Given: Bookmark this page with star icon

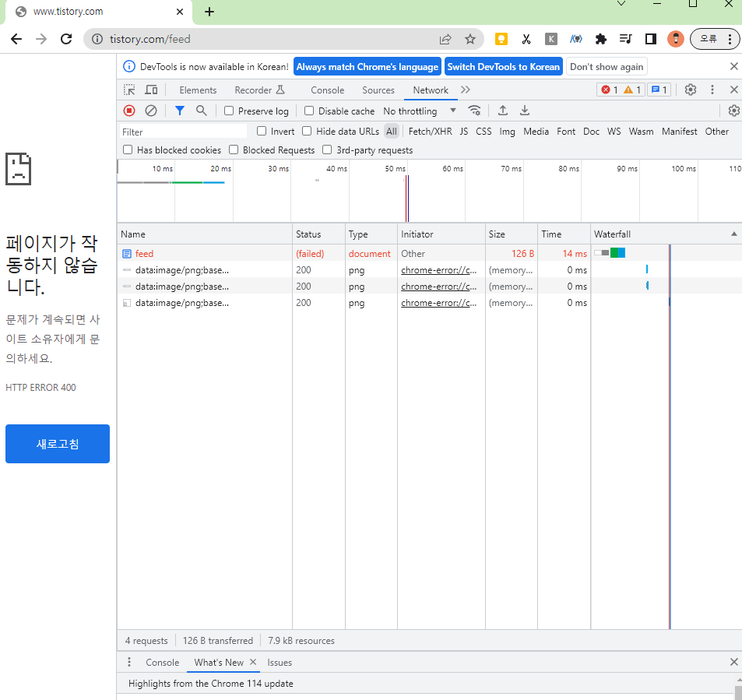Looking at the screenshot, I should pos(470,39).
